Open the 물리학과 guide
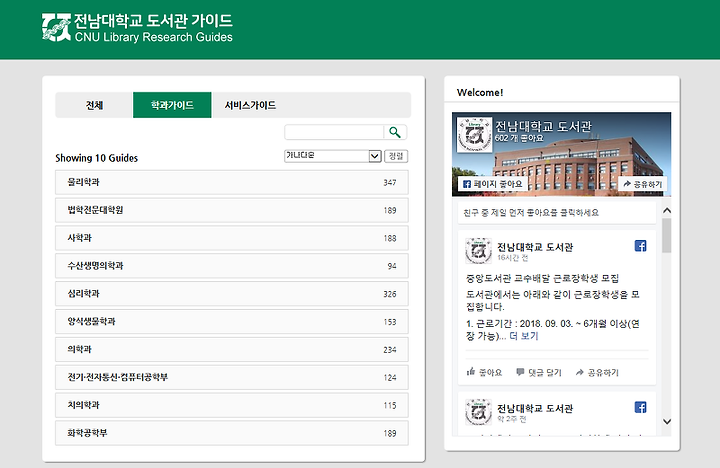Image resolution: width=720 pixels, height=468 pixels. 232,182
